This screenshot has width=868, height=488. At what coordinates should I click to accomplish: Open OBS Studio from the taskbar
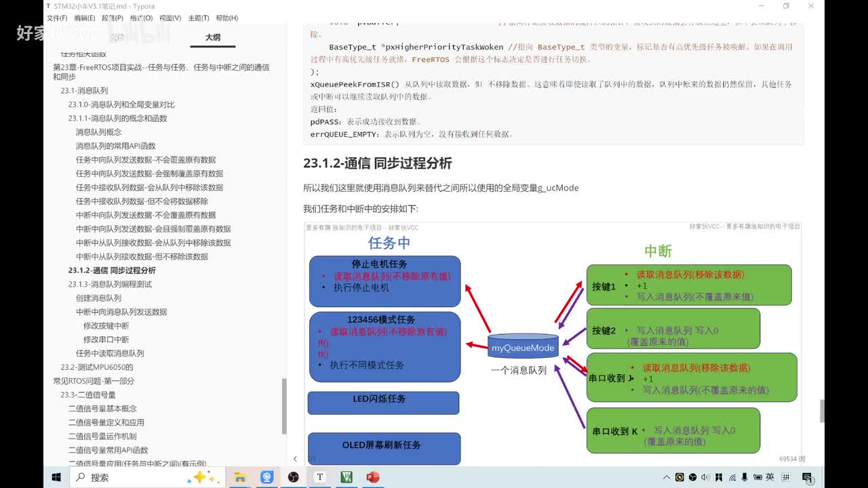(293, 477)
